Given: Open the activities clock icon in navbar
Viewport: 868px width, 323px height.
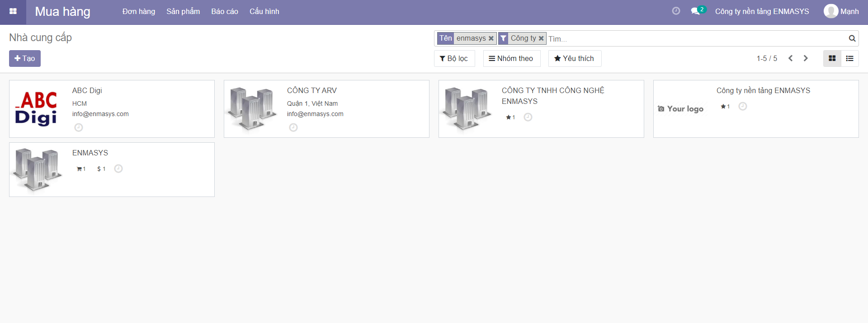Looking at the screenshot, I should click(676, 11).
